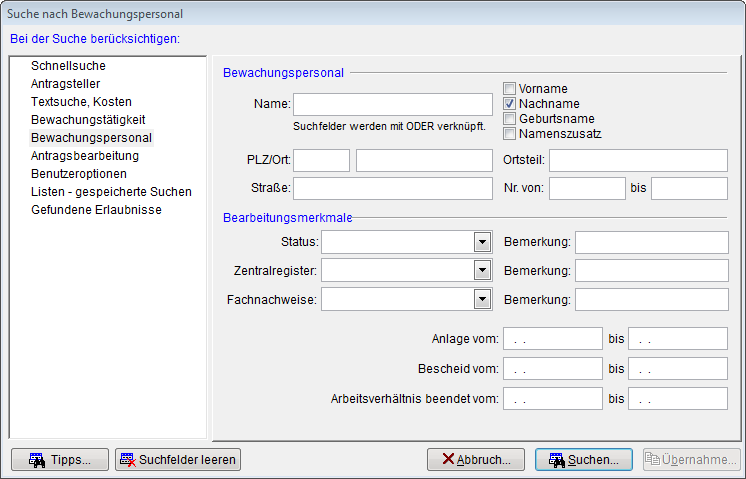This screenshot has width=746, height=479.
Task: Focus the Ortsteil input field
Action: coord(638,161)
